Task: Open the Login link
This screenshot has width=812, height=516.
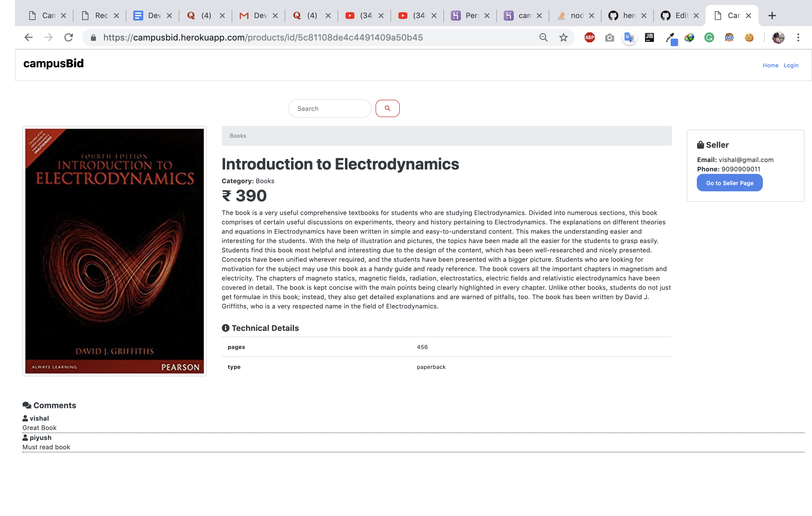Action: click(791, 65)
